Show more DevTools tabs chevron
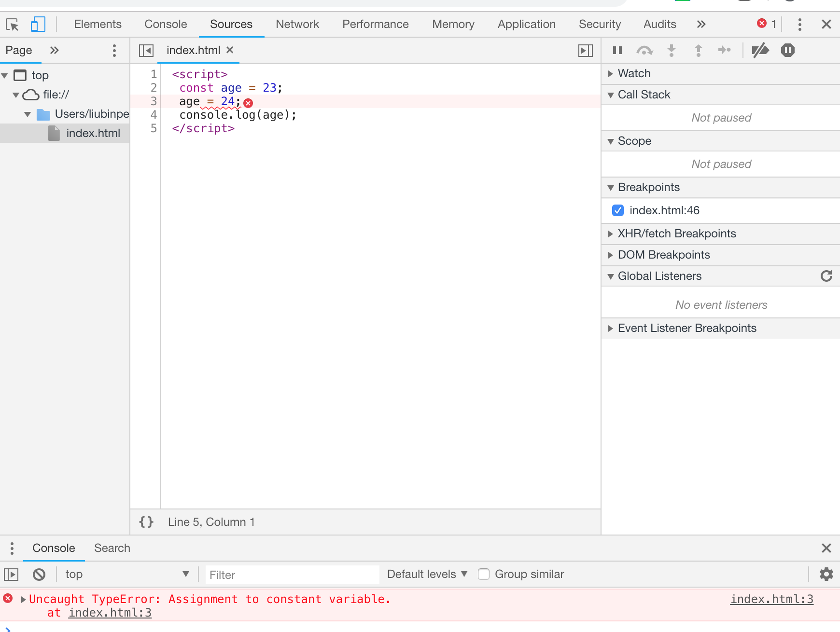This screenshot has height=632, width=840. [701, 24]
